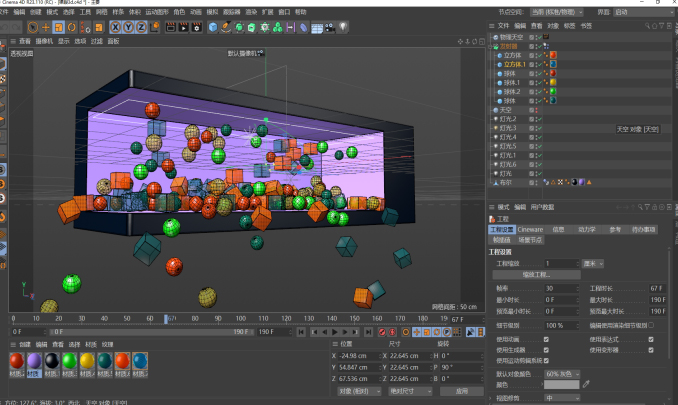The image size is (678, 405).
Task: Switch to 场景节点 tab
Action: [530, 240]
